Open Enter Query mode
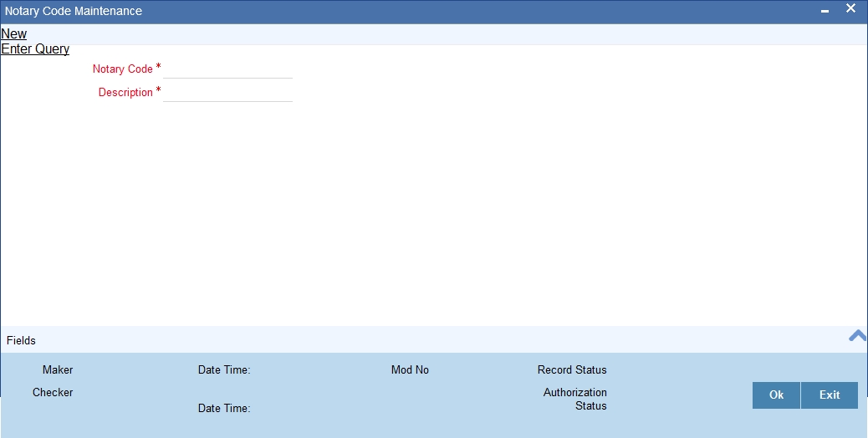 tap(35, 48)
